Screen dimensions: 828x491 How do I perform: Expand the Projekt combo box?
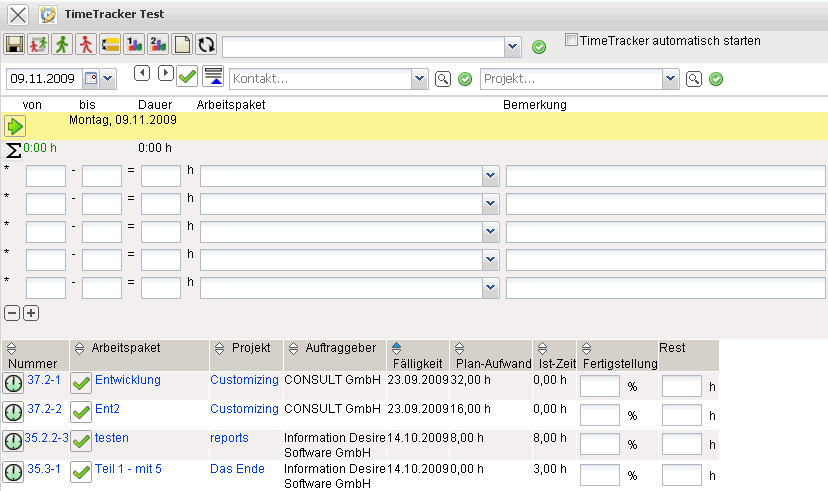pyautogui.click(x=669, y=78)
